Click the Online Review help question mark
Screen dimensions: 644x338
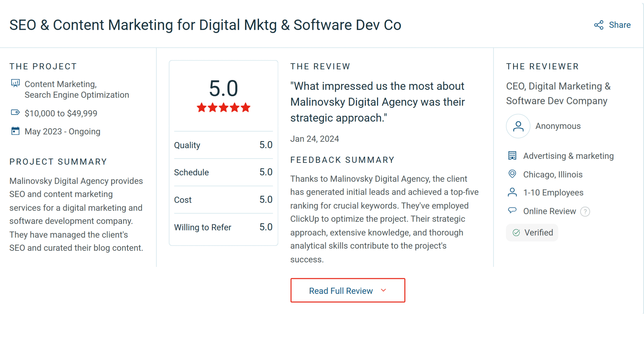(585, 212)
